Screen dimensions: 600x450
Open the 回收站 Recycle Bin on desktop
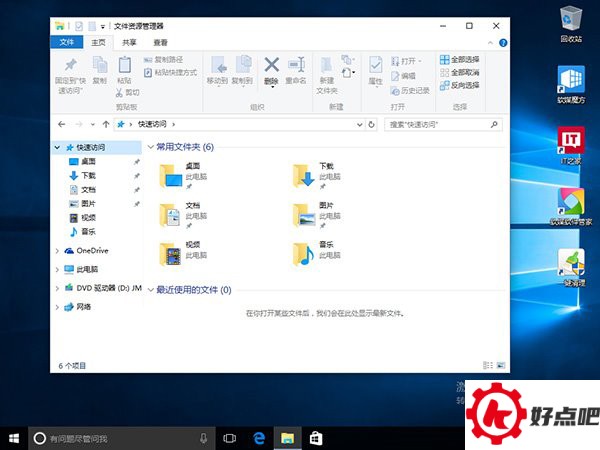pyautogui.click(x=571, y=18)
